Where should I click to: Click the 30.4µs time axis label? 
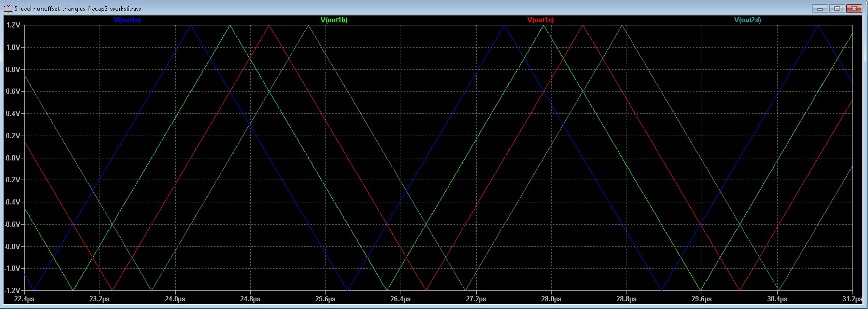point(777,299)
